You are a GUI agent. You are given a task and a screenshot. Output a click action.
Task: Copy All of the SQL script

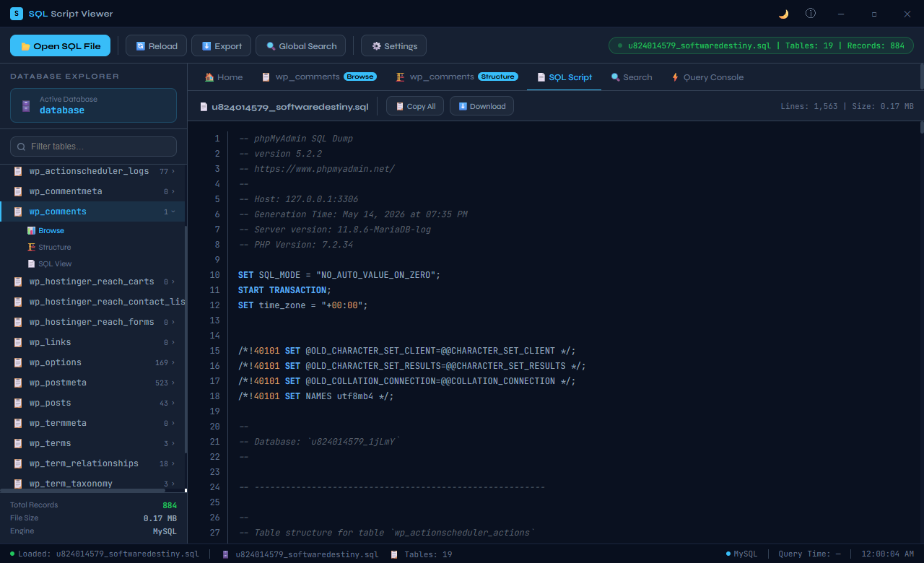(415, 106)
